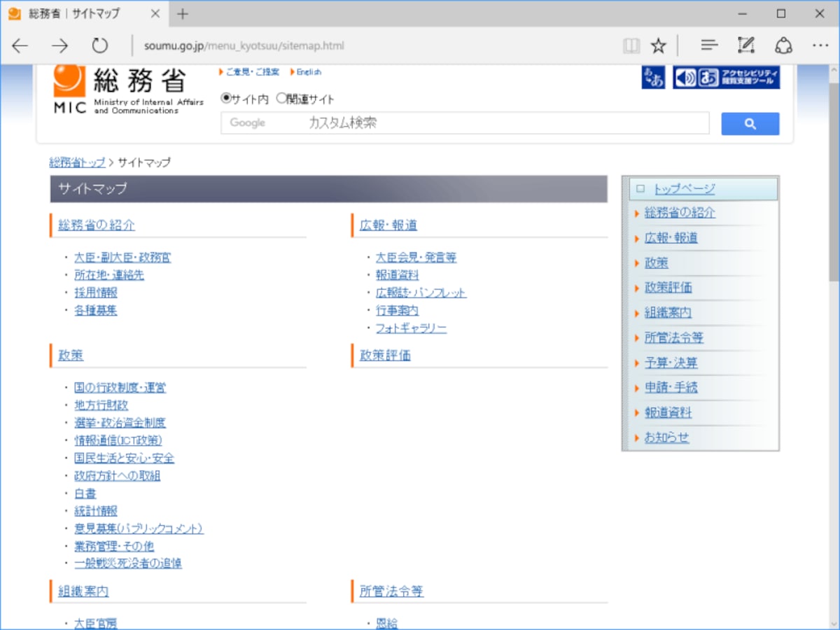840x630 pixels.
Task: Click the blue search magnifier button
Action: (750, 124)
